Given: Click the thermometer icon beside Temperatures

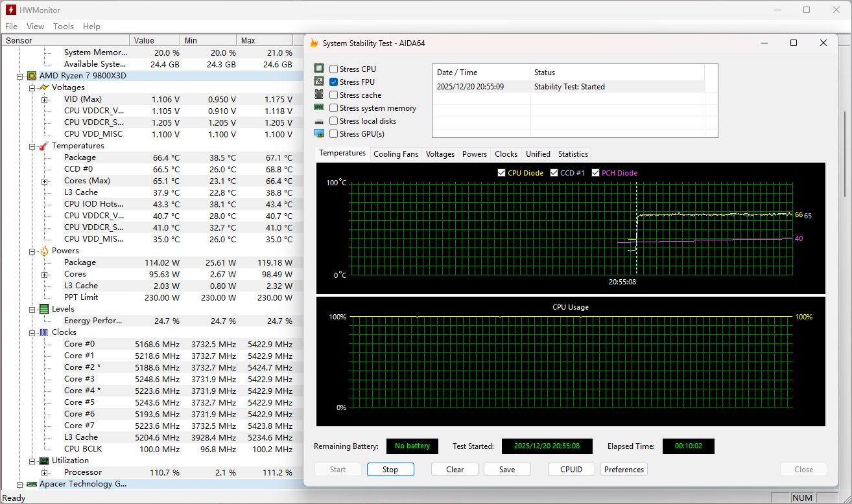Looking at the screenshot, I should [43, 146].
